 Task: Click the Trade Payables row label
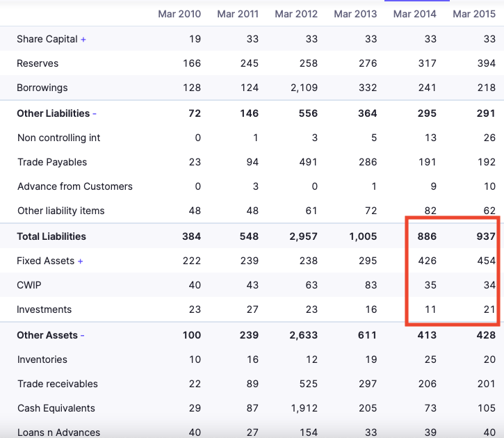pyautogui.click(x=52, y=162)
